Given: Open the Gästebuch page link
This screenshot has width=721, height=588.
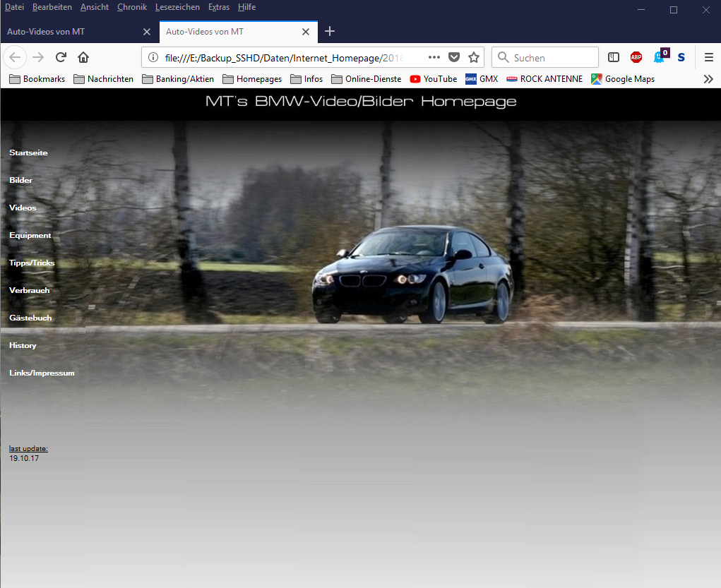Looking at the screenshot, I should pyautogui.click(x=30, y=318).
